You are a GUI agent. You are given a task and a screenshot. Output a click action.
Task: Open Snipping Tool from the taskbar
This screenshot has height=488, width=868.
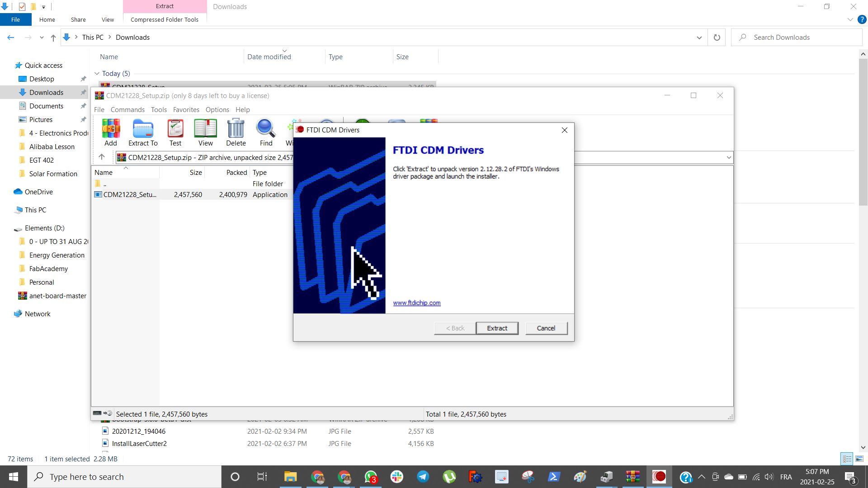pyautogui.click(x=528, y=477)
